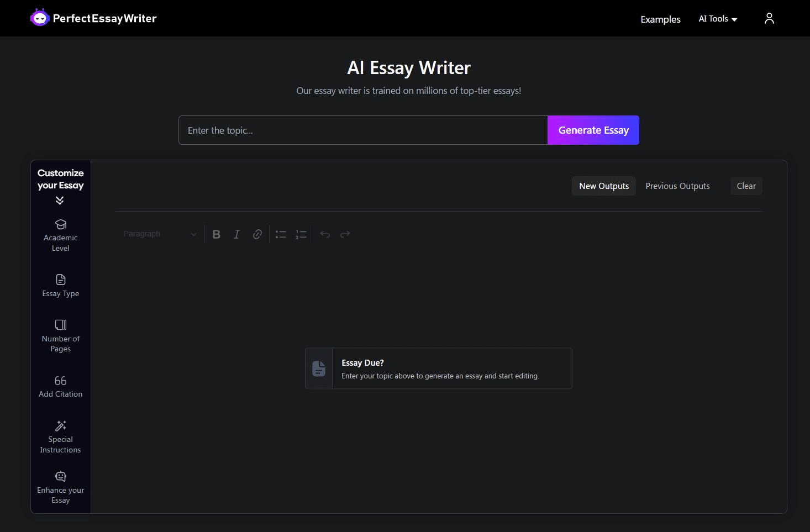Click inside the essay topic field
The image size is (810, 532).
coord(362,130)
